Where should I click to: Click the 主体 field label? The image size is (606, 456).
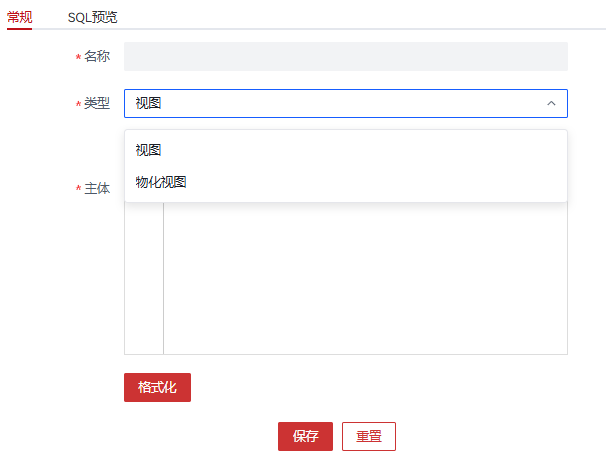pos(97,188)
